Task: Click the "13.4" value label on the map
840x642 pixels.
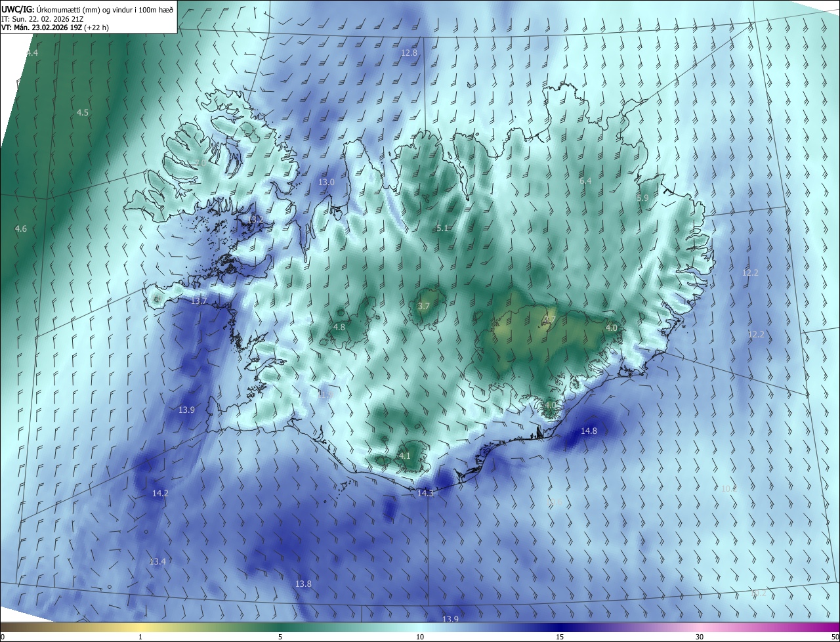Action: click(157, 562)
